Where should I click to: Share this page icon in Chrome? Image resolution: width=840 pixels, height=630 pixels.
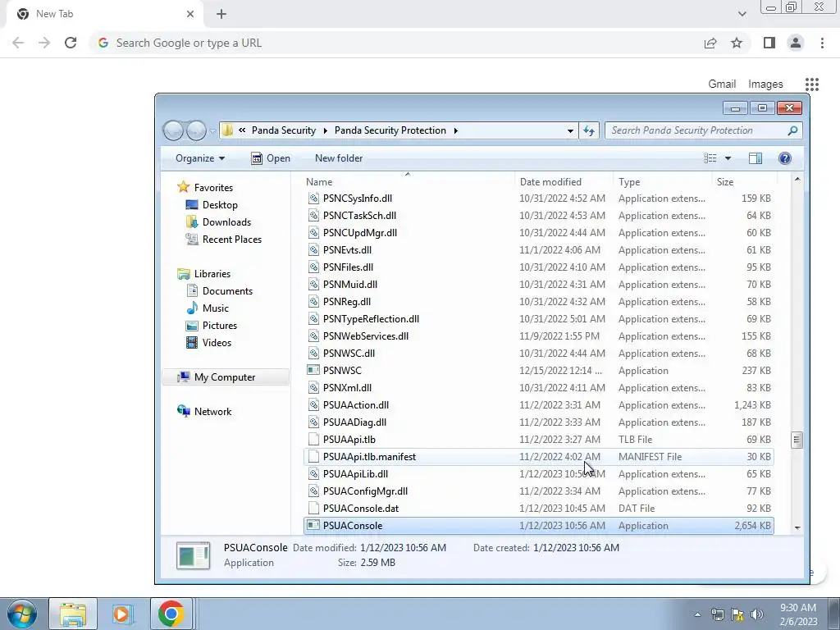710,43
